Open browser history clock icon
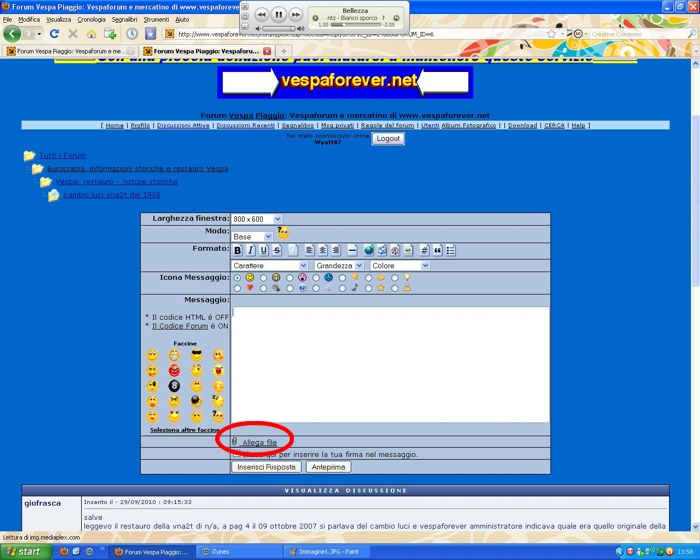The height and width of the screenshot is (560, 700). tap(132, 33)
